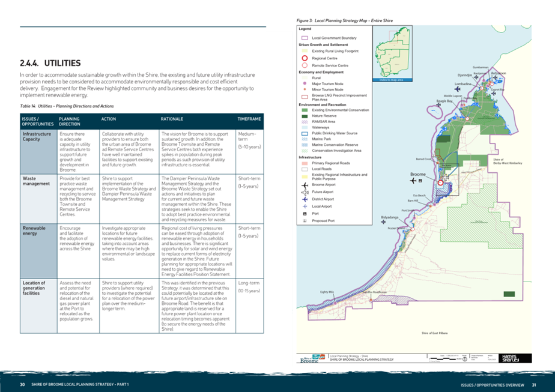Select the Renewable energy row heading
This screenshot has width=555, height=392.
click(x=34, y=231)
